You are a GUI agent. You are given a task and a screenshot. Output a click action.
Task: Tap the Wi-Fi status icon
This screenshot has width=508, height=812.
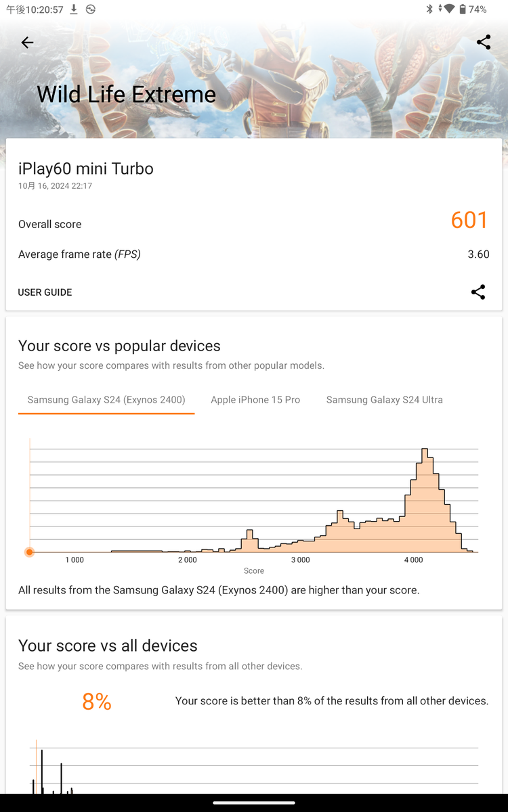coord(448,9)
